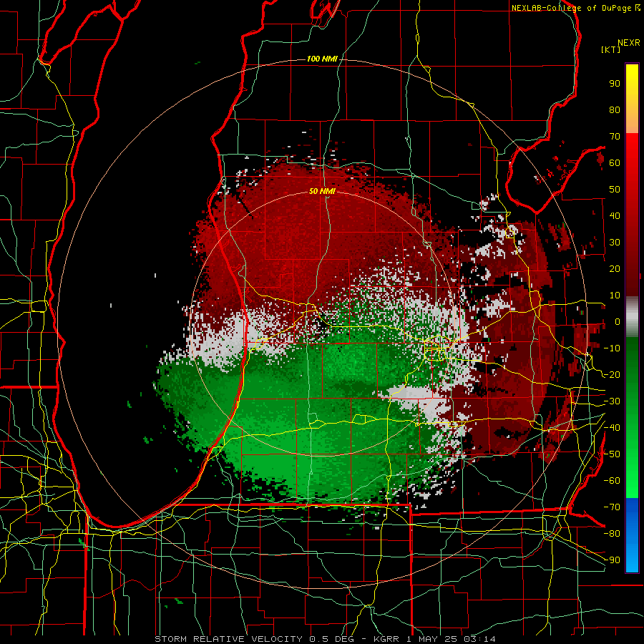Click the -20 value on the velocity scale
The width and height of the screenshot is (644, 644).
(x=612, y=375)
